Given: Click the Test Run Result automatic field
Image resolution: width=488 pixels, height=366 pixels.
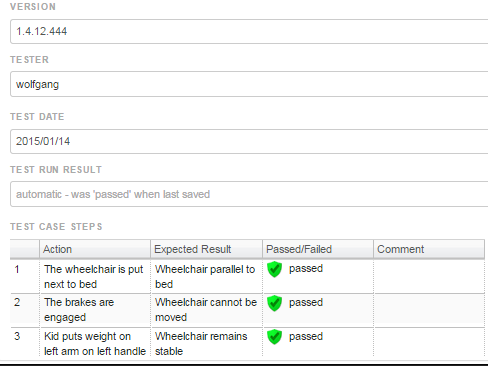Looking at the screenshot, I should (x=249, y=194).
